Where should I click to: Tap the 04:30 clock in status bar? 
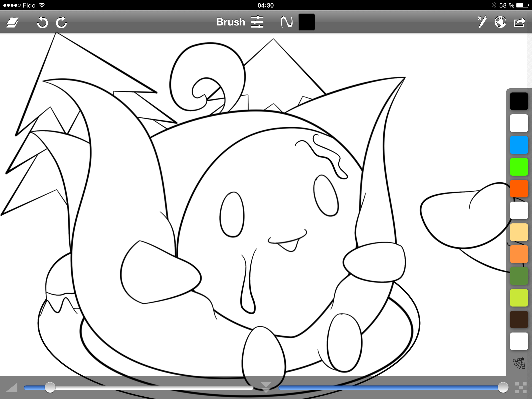(x=266, y=5)
